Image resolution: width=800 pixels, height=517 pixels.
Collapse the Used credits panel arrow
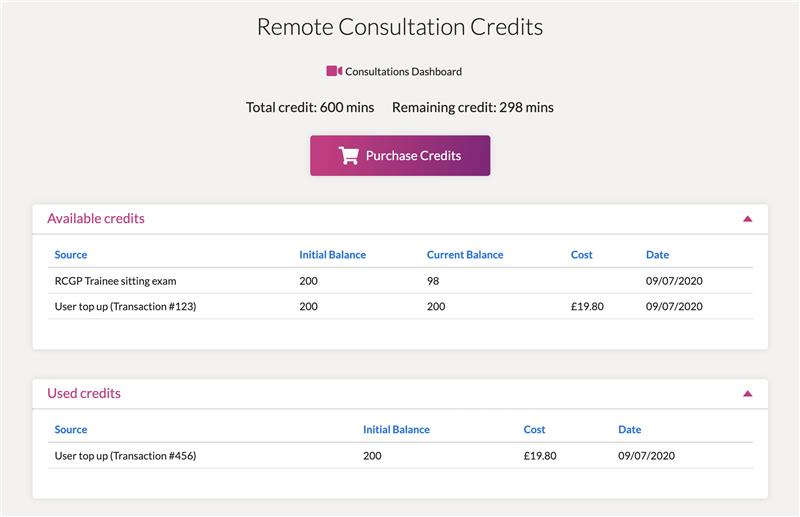(747, 393)
